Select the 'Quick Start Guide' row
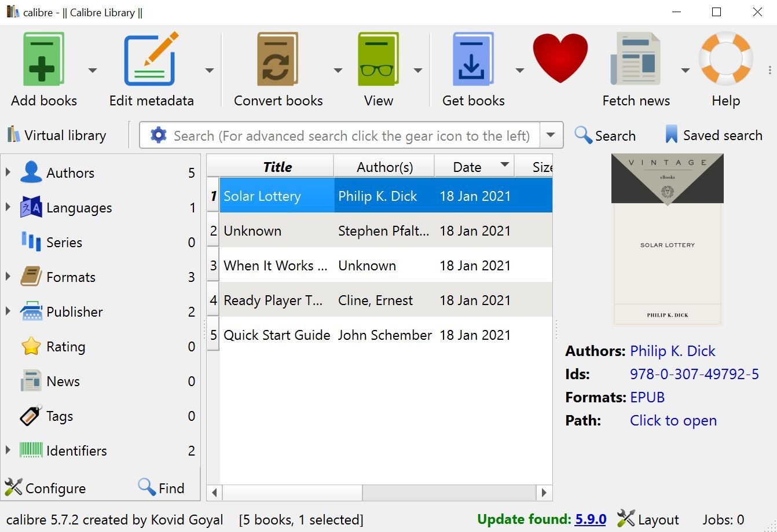The image size is (777, 532). pyautogui.click(x=379, y=335)
